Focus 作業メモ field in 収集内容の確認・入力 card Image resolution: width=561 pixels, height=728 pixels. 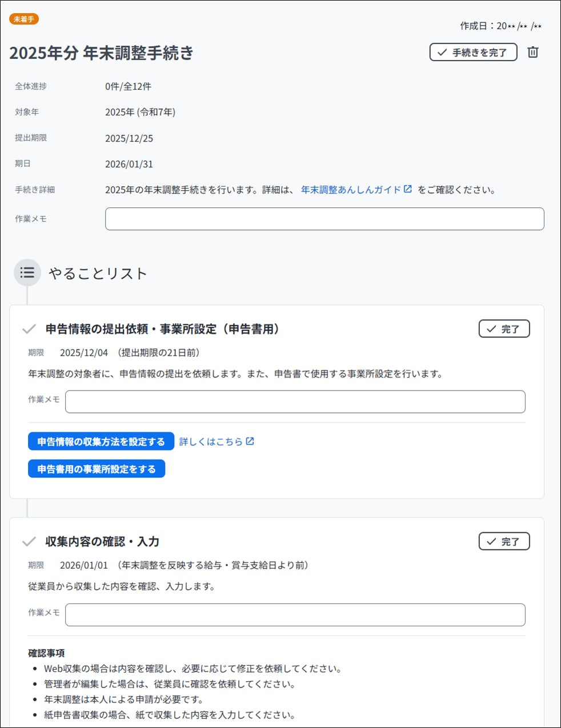295,614
